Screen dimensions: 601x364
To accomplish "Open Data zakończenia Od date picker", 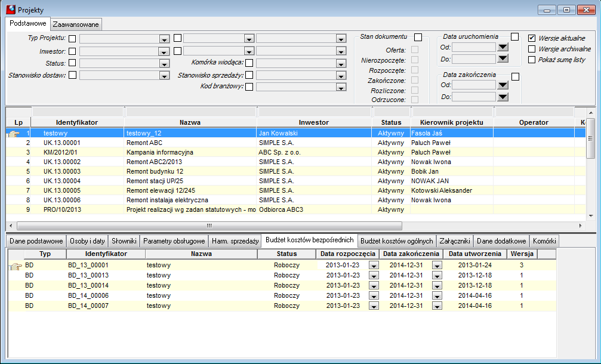I will pyautogui.click(x=503, y=85).
